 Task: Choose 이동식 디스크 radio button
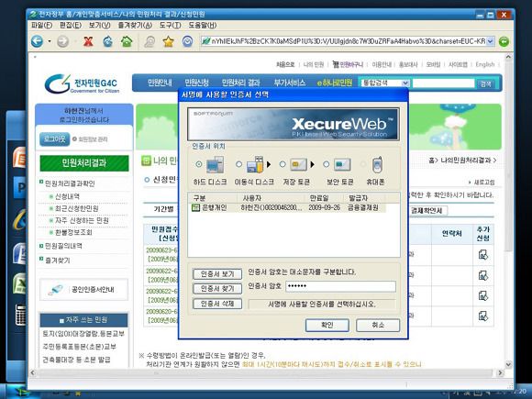(x=238, y=164)
